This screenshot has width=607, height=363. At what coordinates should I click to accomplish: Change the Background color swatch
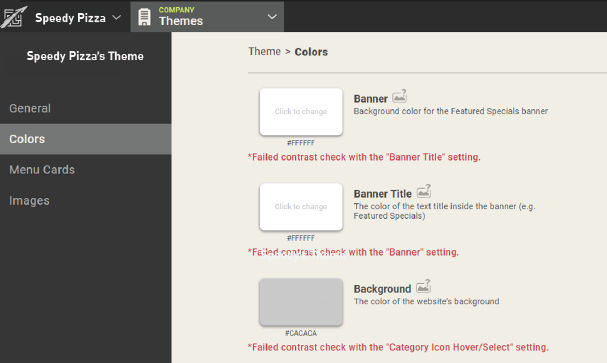pyautogui.click(x=301, y=302)
